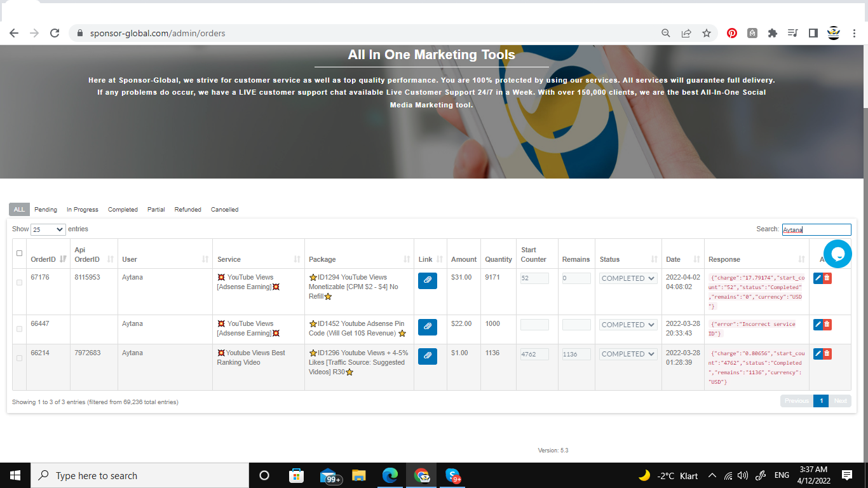Go to the Previous results page

click(x=797, y=401)
